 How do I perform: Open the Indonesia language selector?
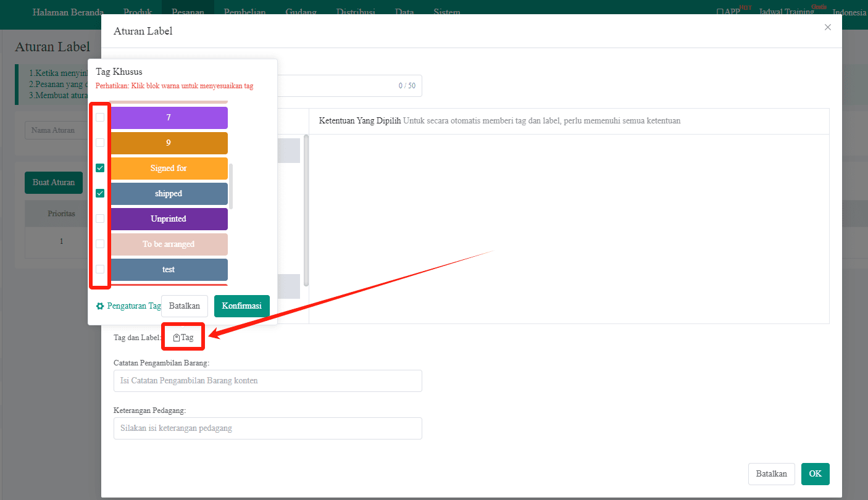pyautogui.click(x=849, y=12)
